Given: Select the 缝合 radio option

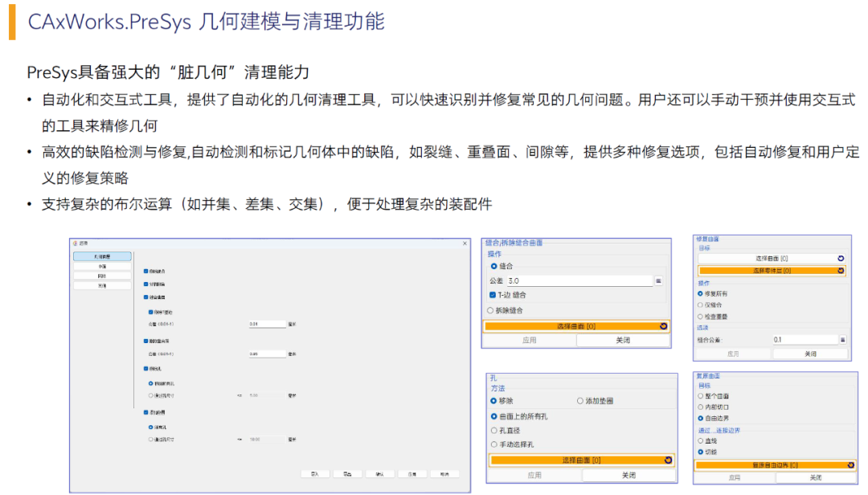Looking at the screenshot, I should pos(493,266).
